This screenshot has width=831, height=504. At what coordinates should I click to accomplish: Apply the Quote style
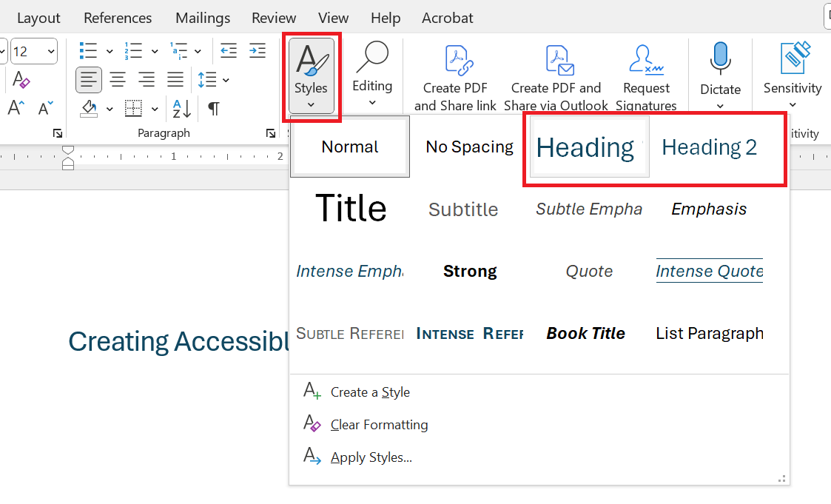(x=589, y=272)
